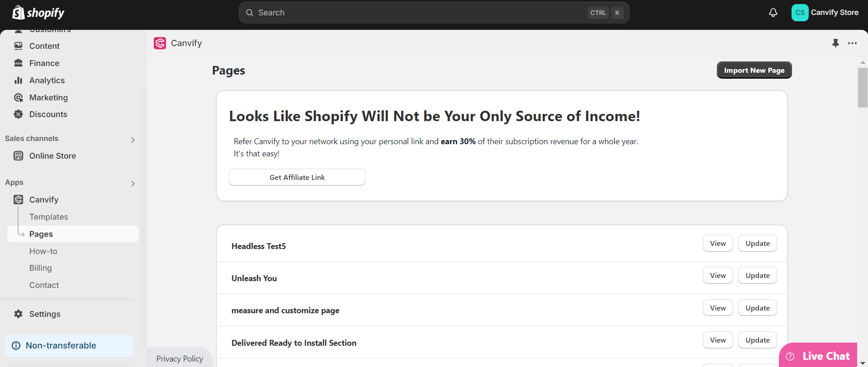
Task: Click the Canvify app logo in header
Action: point(160,43)
